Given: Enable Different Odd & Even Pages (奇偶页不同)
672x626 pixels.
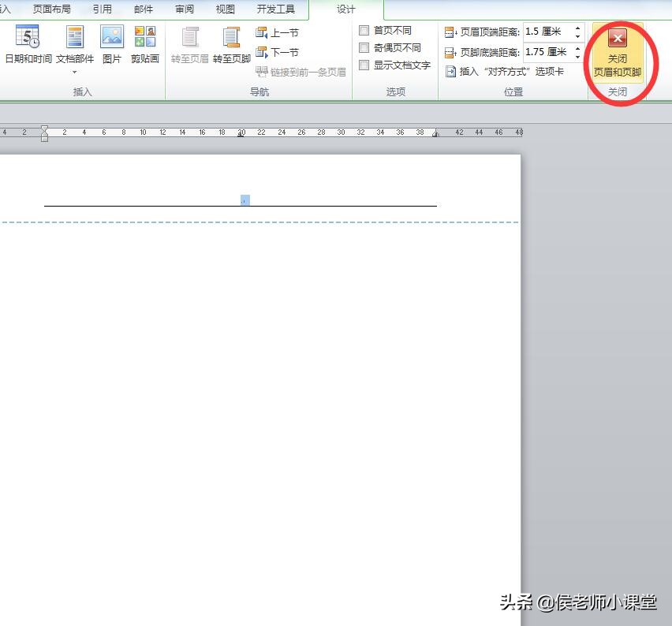Looking at the screenshot, I should click(390, 47).
